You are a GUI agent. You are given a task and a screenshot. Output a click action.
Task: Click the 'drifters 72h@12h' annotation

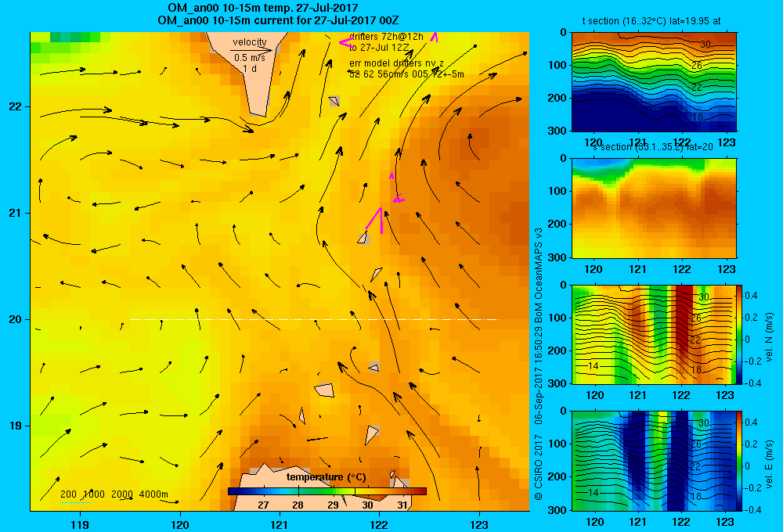tap(386, 37)
